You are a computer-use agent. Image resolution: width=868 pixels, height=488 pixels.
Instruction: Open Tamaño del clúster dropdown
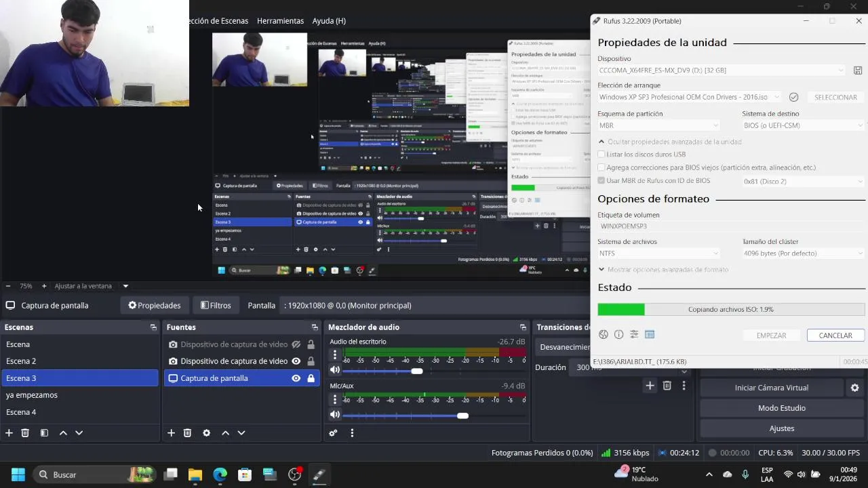tap(804, 253)
